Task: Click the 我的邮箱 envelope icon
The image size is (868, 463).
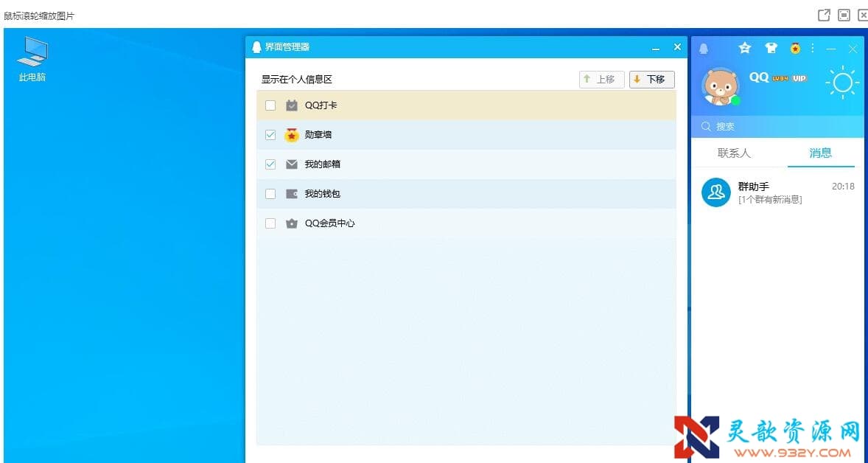Action: click(x=292, y=164)
